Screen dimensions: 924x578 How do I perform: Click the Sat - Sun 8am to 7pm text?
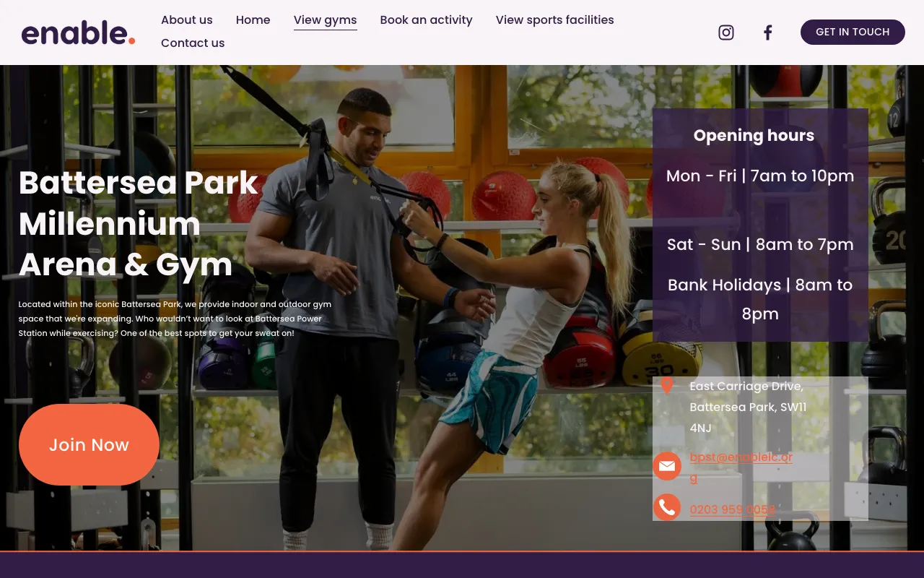click(x=760, y=245)
